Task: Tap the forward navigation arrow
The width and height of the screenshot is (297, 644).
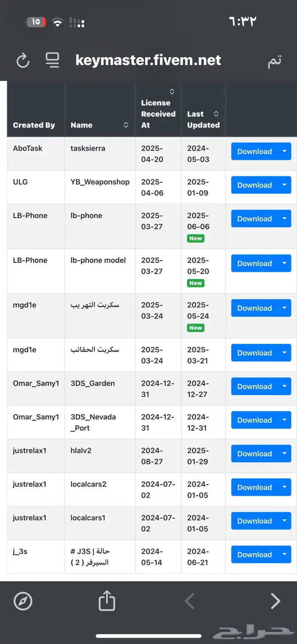Action: (x=275, y=601)
